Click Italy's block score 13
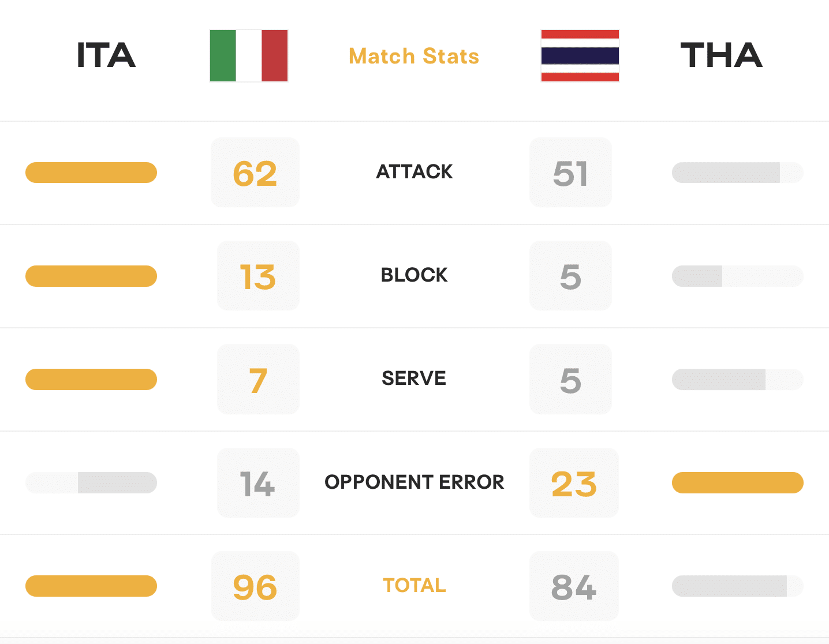Viewport: 829px width, 644px height. coord(258,276)
